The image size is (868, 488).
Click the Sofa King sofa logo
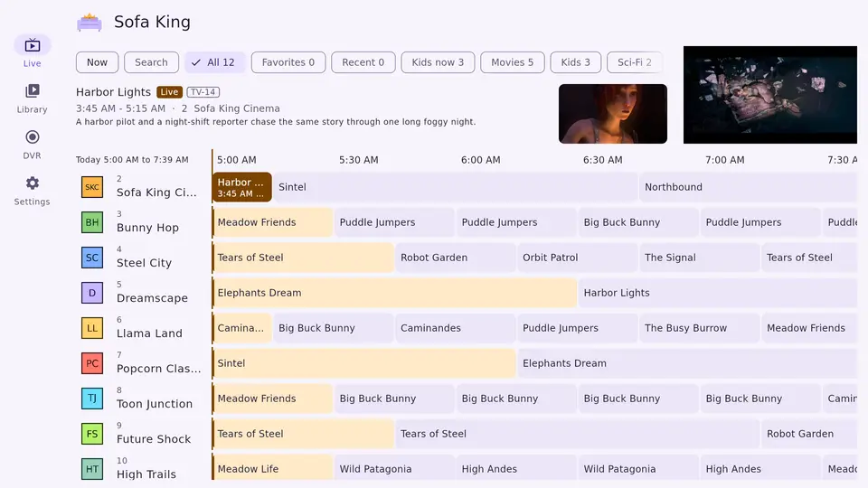[90, 22]
